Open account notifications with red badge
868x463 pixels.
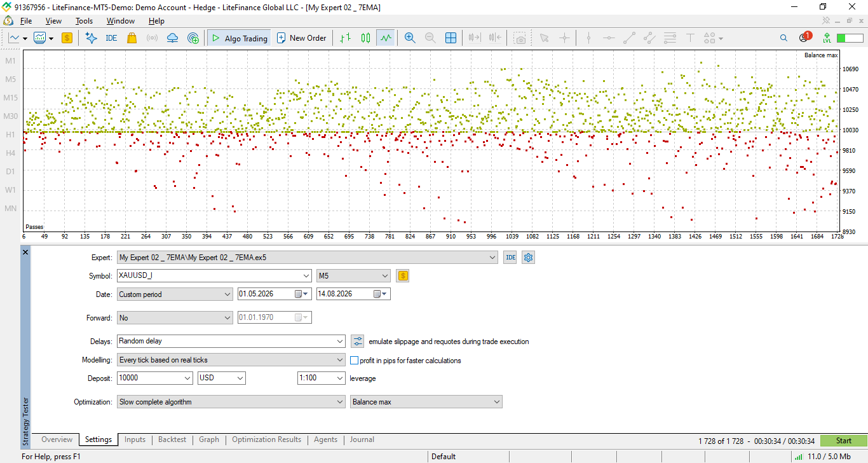(804, 38)
